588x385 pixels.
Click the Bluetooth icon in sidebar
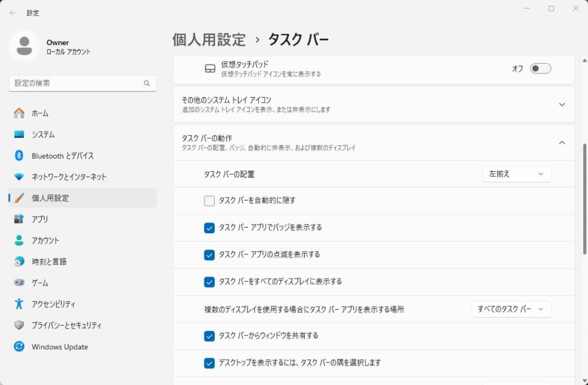coord(20,156)
